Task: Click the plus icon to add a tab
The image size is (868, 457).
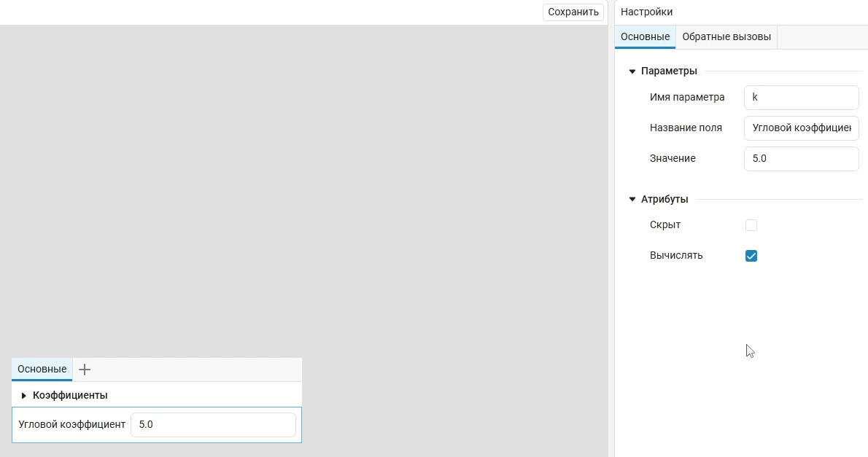Action: (85, 370)
